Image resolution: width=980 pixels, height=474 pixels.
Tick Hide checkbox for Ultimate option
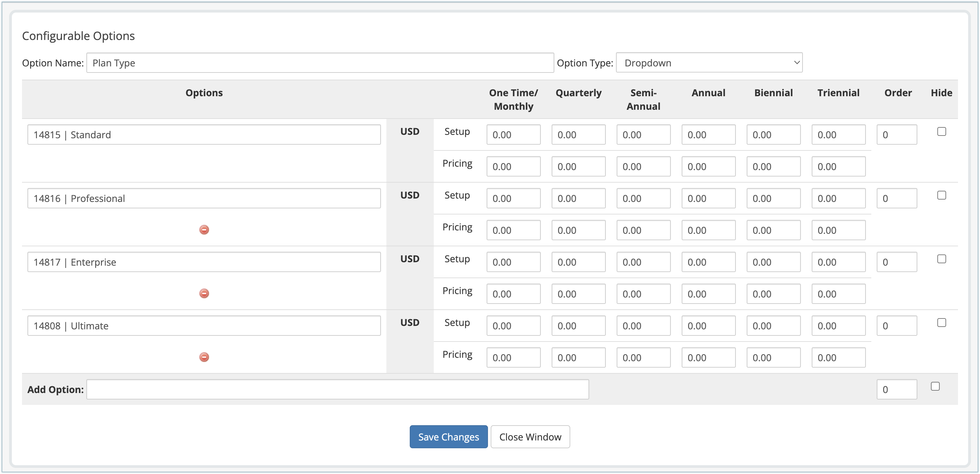click(941, 323)
